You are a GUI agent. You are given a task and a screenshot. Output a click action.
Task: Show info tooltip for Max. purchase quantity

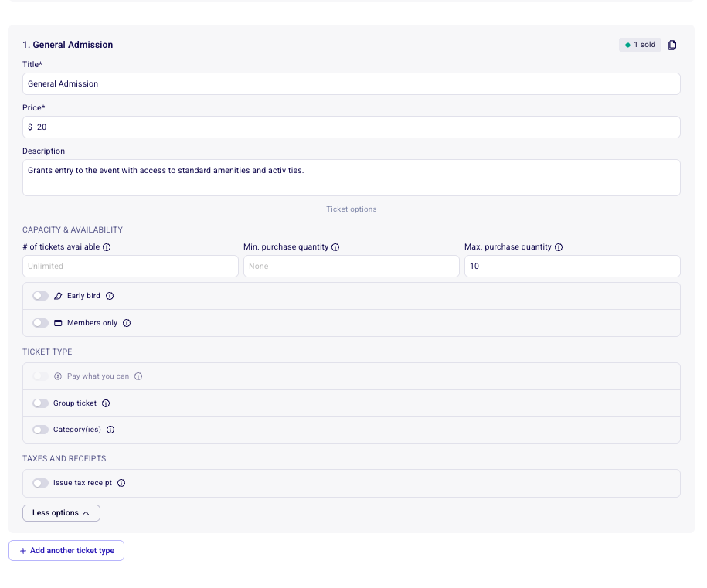(559, 247)
